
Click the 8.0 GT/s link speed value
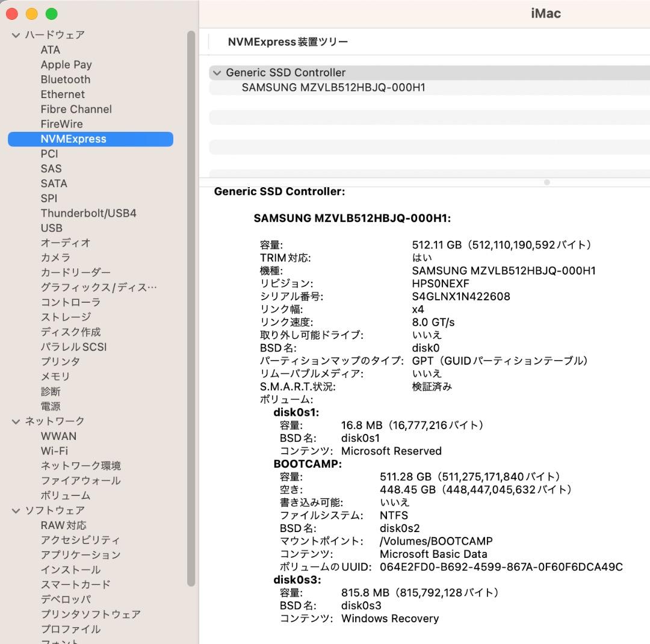[433, 322]
